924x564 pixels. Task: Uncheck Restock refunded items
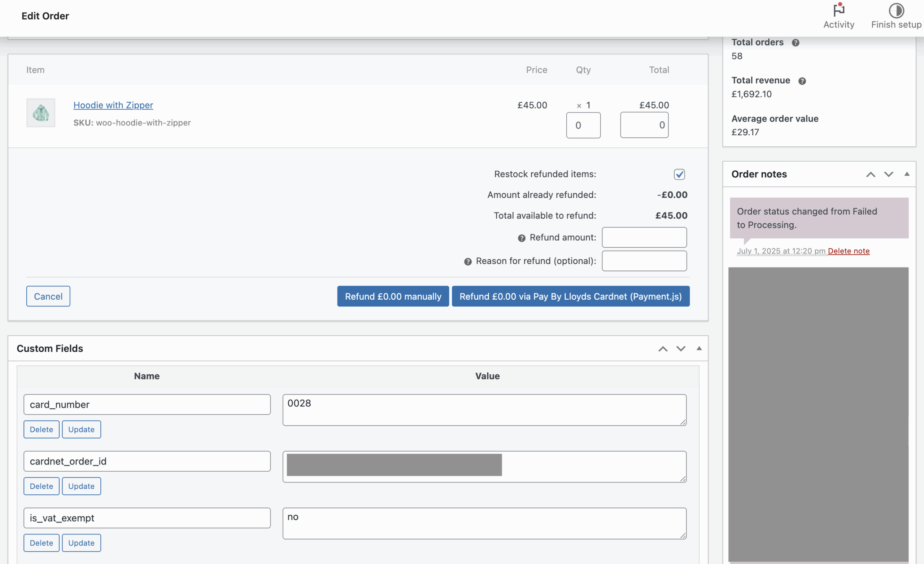[x=679, y=174]
